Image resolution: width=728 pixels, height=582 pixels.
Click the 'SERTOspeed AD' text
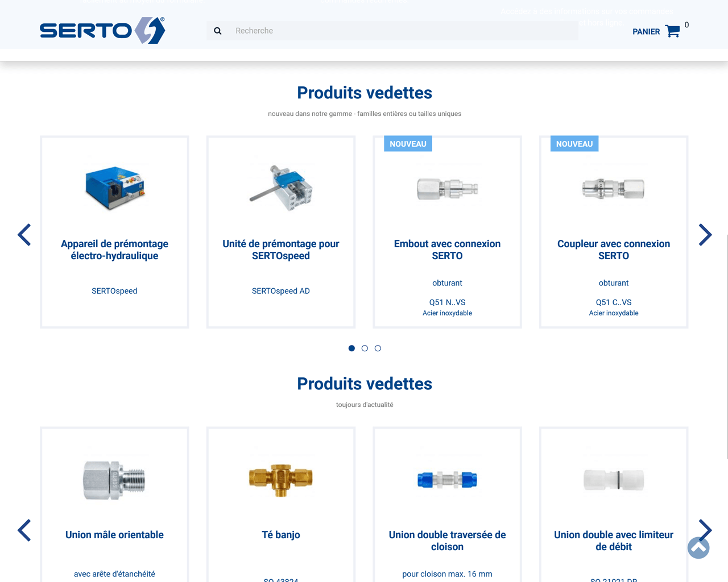pos(281,291)
